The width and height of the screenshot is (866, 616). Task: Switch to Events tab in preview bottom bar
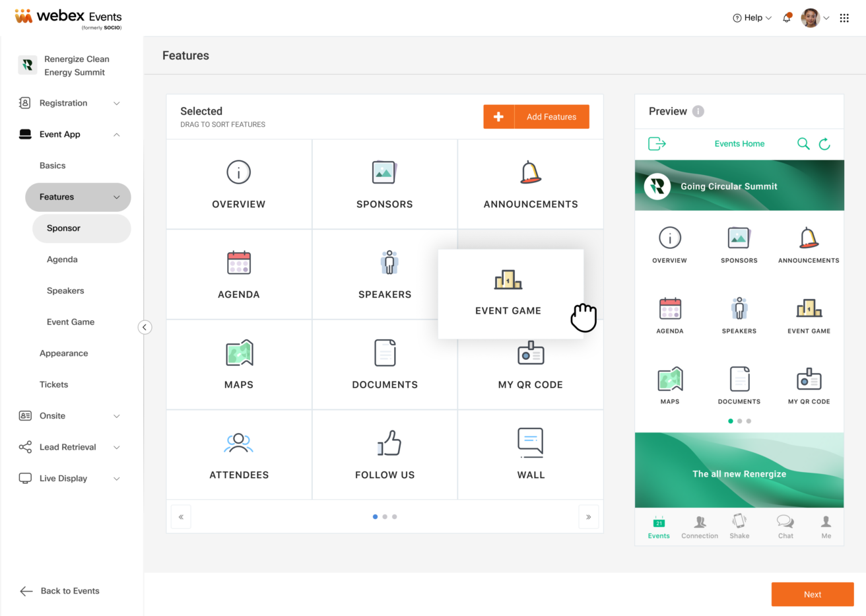point(659,528)
